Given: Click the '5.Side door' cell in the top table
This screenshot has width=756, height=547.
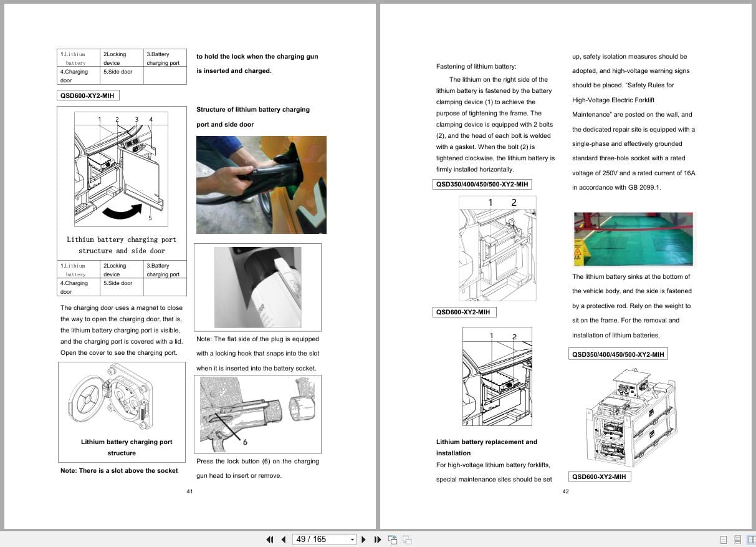Looking at the screenshot, I should click(122, 76).
